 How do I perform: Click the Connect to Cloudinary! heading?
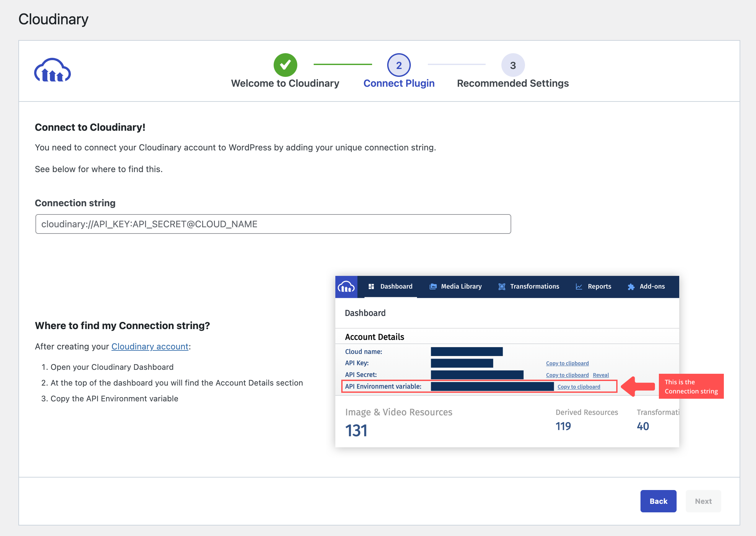[90, 127]
